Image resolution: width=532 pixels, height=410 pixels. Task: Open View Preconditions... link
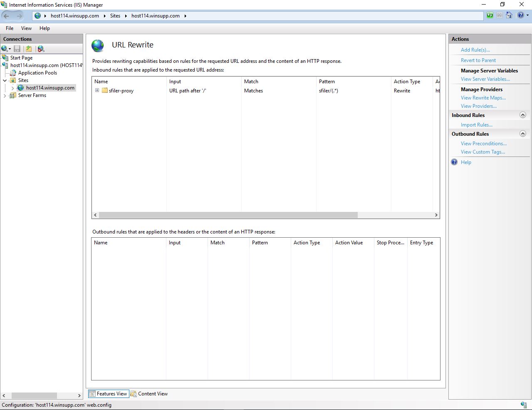click(484, 144)
